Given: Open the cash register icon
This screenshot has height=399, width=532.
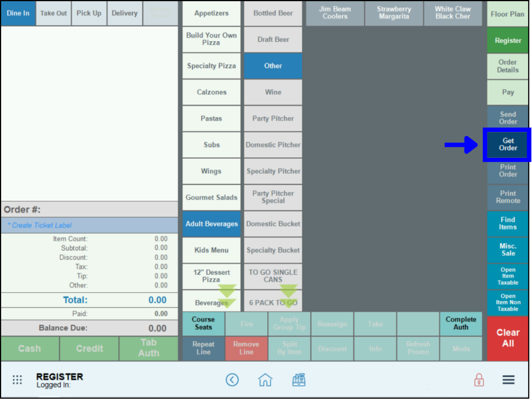Looking at the screenshot, I should click(299, 380).
